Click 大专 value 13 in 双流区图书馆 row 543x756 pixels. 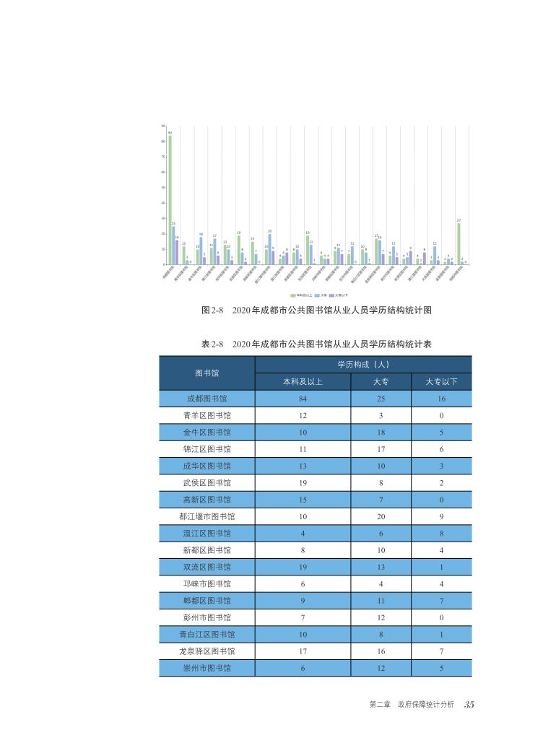[x=381, y=568]
